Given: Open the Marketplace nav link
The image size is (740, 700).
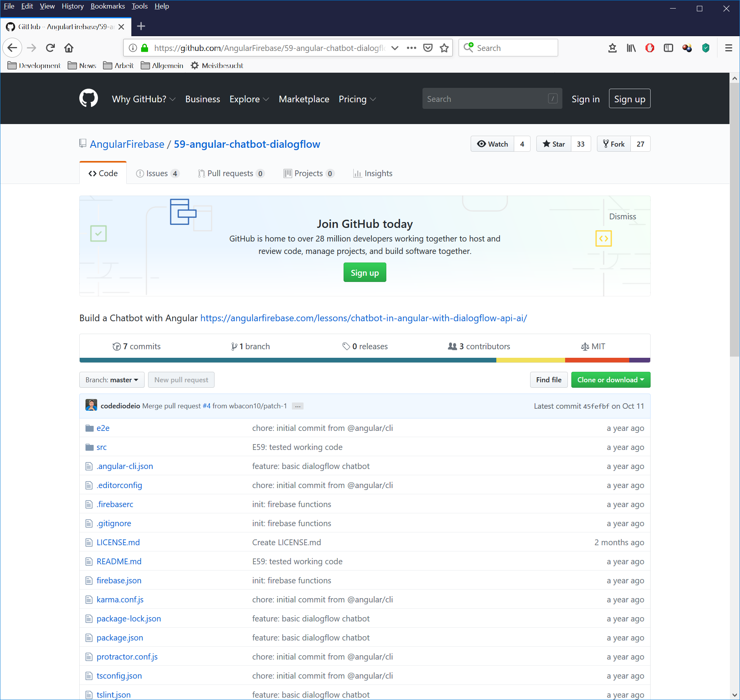Looking at the screenshot, I should pos(304,99).
